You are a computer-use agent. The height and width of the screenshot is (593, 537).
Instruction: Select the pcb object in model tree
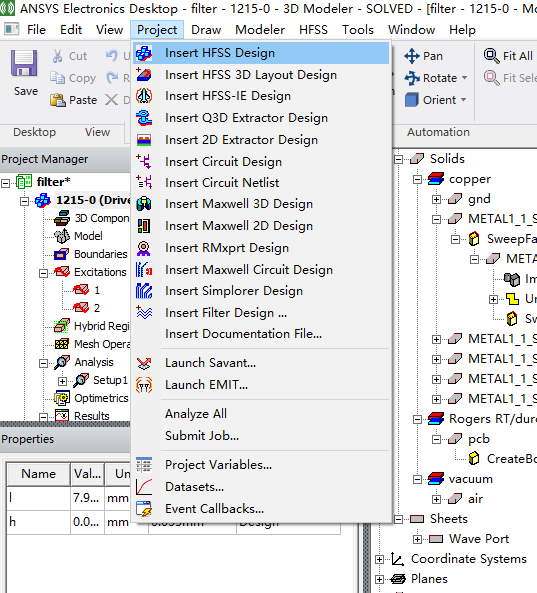(479, 439)
